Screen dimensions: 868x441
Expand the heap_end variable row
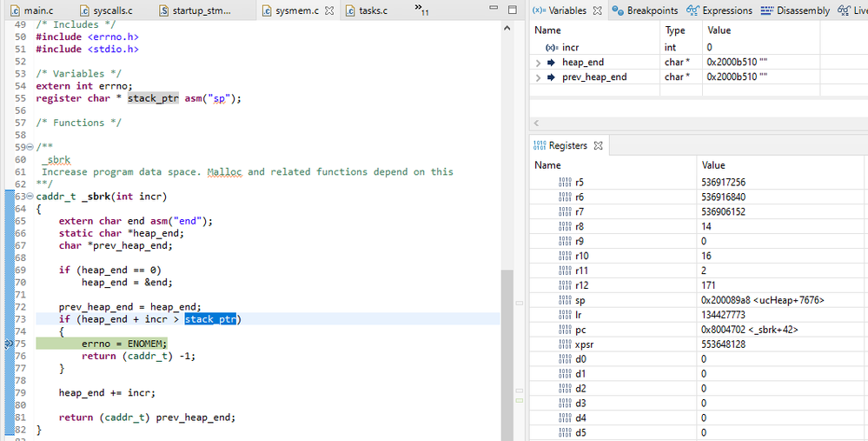[x=538, y=63]
